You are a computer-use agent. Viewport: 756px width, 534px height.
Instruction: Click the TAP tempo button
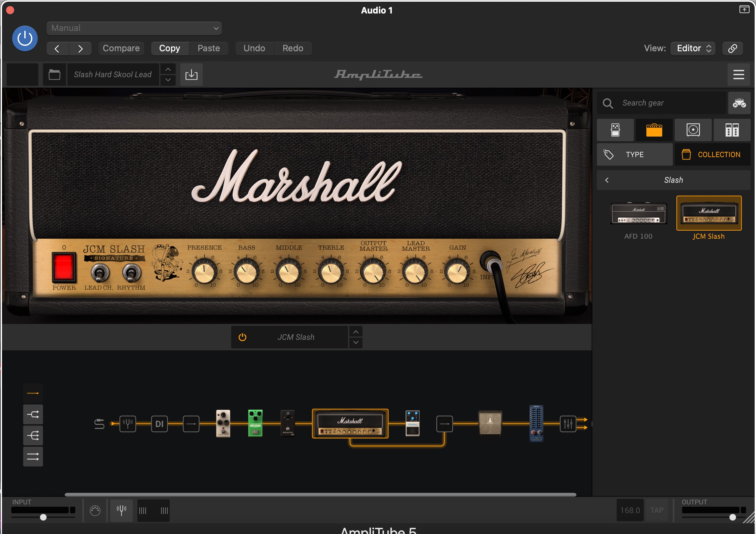click(657, 510)
